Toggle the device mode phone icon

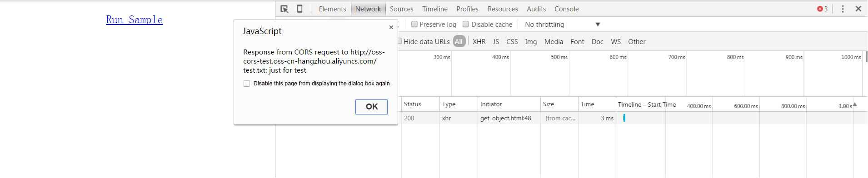coord(299,9)
